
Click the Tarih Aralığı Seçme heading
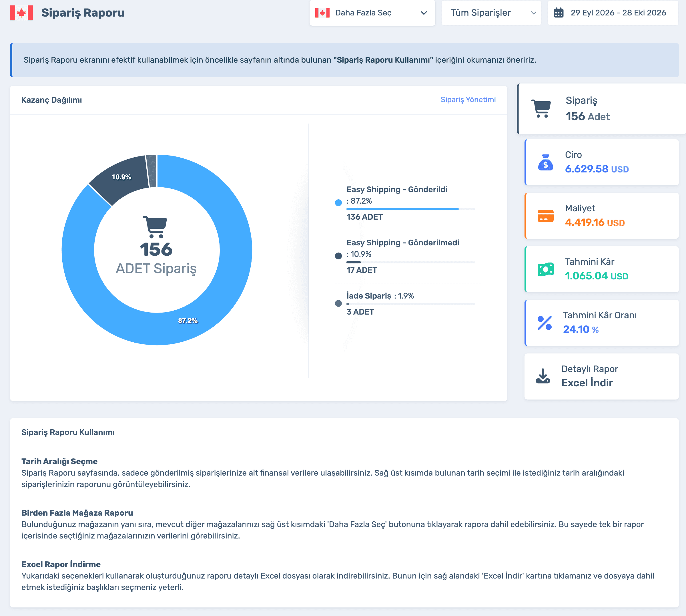click(59, 461)
